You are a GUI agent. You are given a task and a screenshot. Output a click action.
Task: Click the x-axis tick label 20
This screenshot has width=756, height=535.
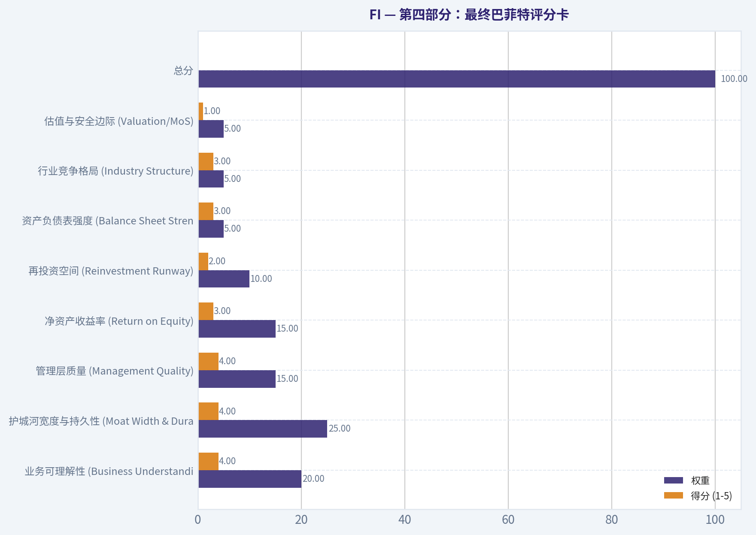[301, 520]
